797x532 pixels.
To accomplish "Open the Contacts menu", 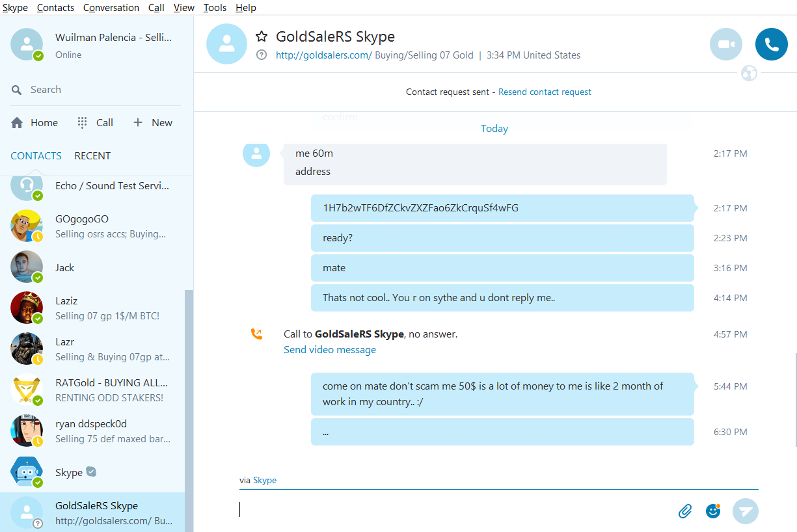I will 55,8.
